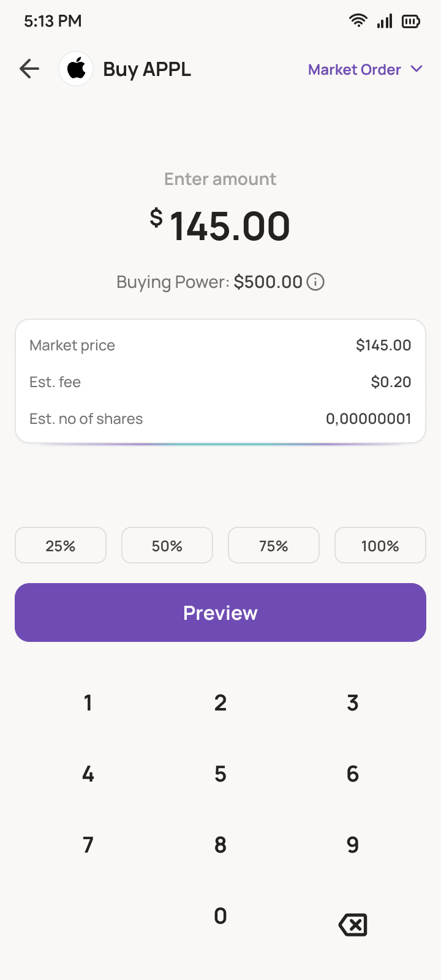Choose 100% of buying power
The width and height of the screenshot is (441, 980).
pyautogui.click(x=380, y=545)
